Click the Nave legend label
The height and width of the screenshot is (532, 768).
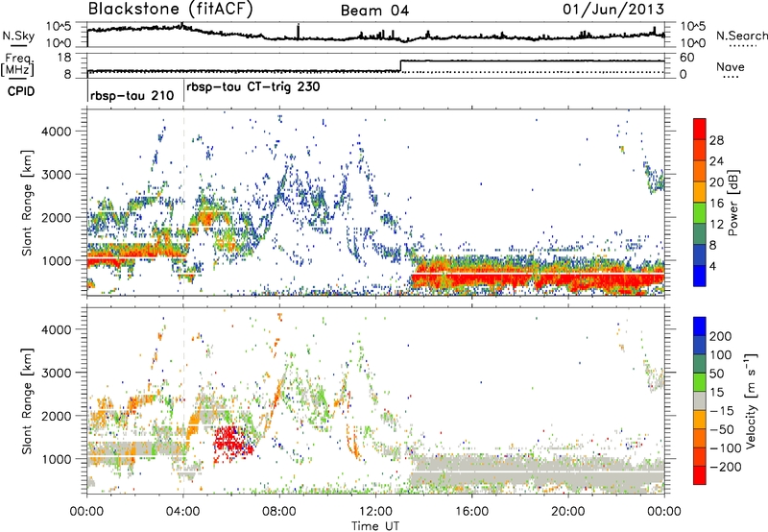coord(731,66)
